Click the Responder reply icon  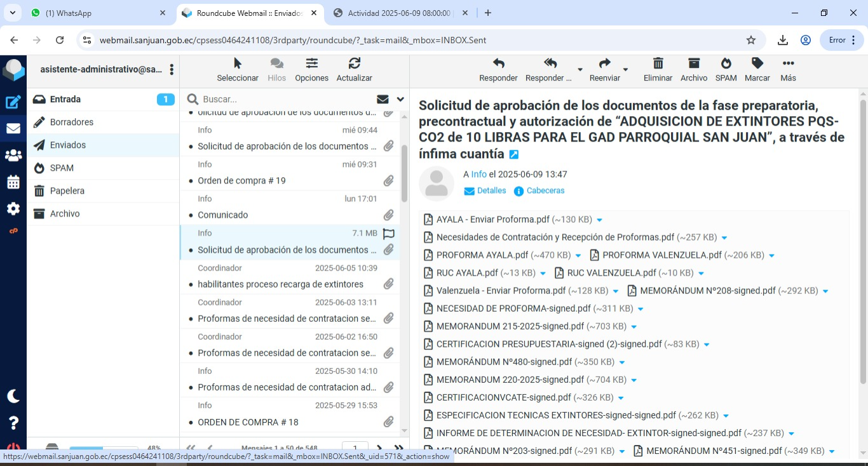pos(498,64)
